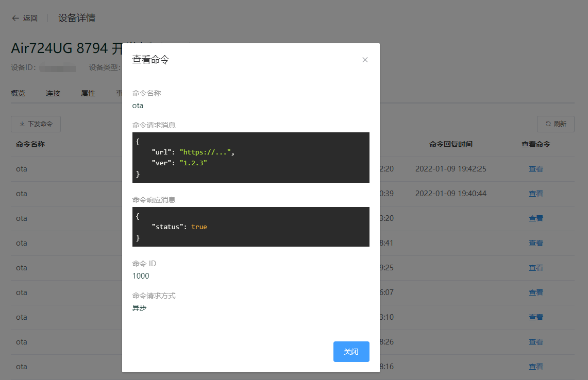Click the 命令响应消息 label
The width and height of the screenshot is (588, 380).
coord(154,200)
